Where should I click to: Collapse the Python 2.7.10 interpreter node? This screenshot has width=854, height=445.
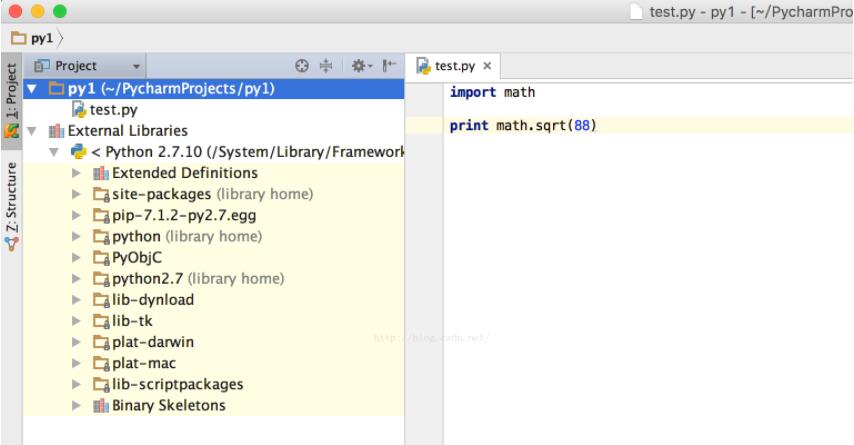[54, 152]
